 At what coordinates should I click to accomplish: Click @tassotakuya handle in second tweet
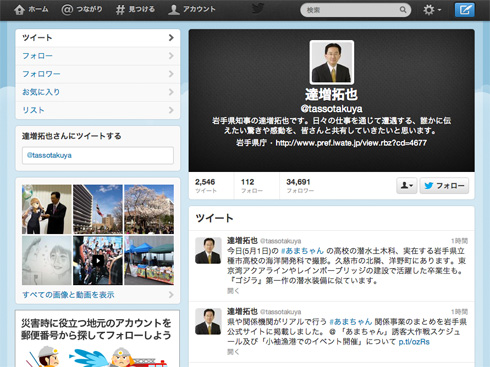click(280, 312)
